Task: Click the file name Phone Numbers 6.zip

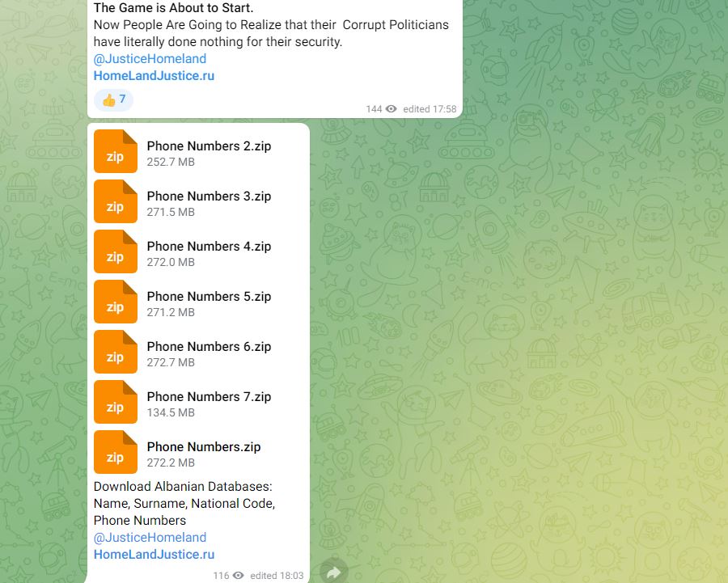Action: pyautogui.click(x=209, y=347)
